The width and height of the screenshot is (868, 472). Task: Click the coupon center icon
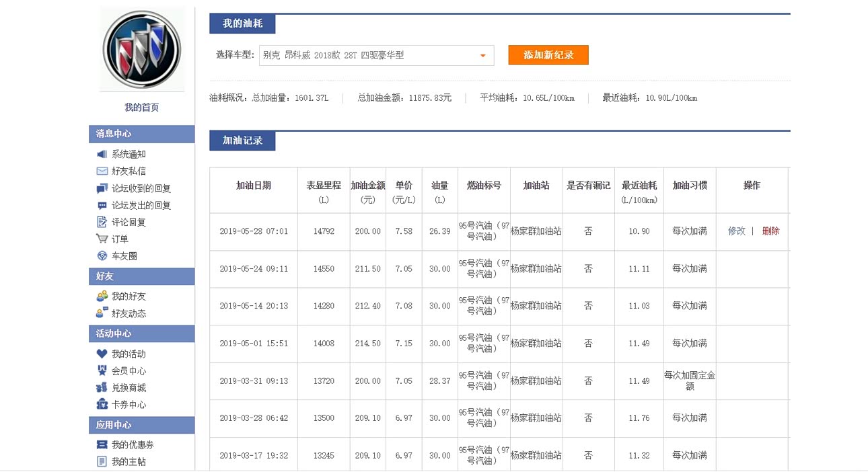102,404
